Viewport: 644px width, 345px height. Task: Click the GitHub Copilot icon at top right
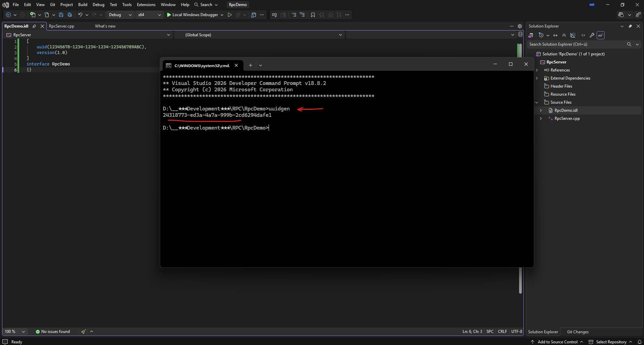tap(621, 15)
